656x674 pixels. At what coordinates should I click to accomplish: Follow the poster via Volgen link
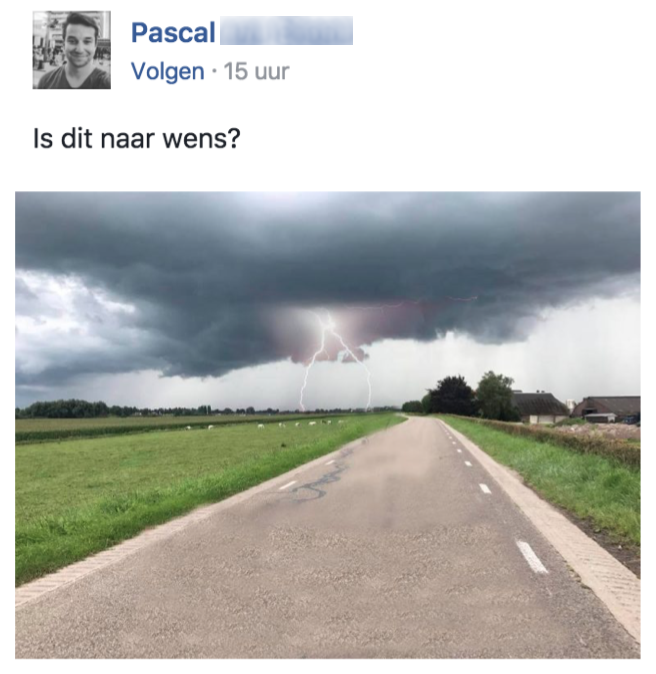point(168,71)
